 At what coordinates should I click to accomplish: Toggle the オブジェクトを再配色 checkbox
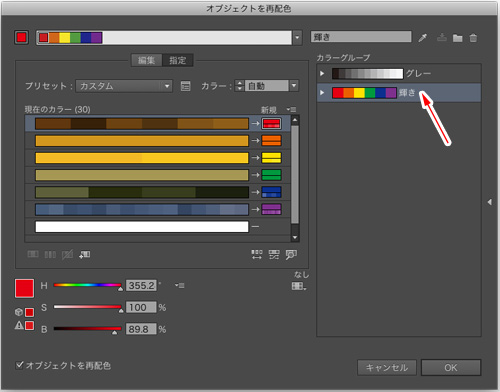pos(20,365)
